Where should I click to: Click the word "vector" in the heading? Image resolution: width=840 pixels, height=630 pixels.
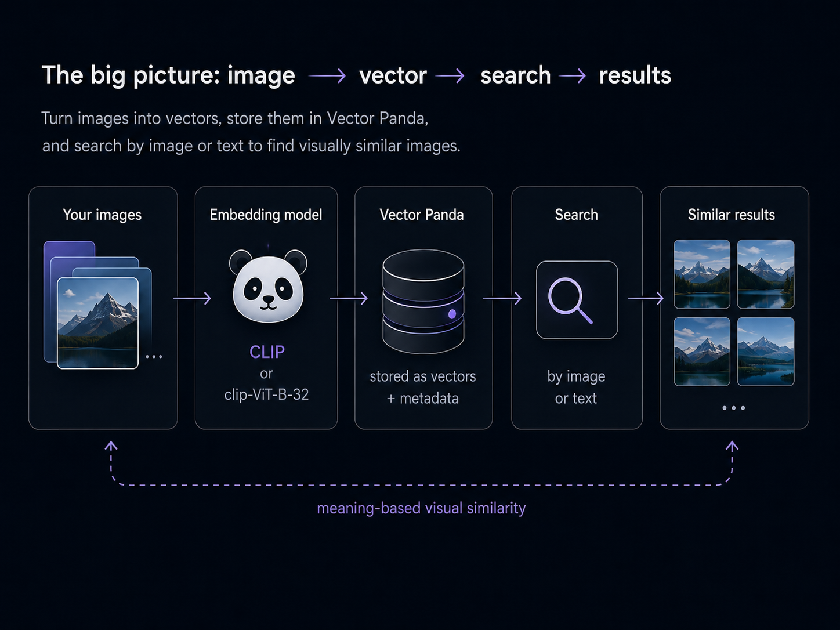click(x=393, y=75)
